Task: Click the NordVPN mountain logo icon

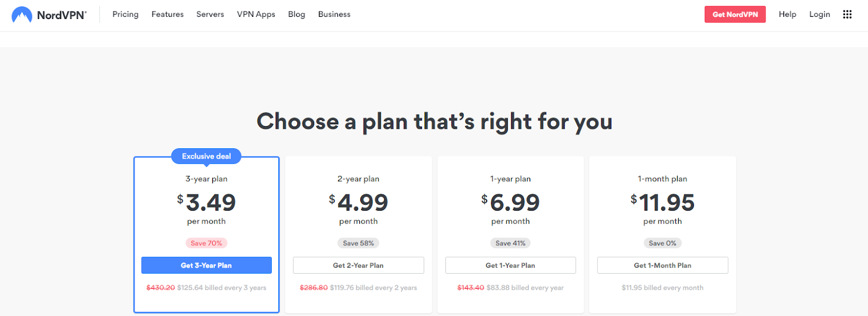Action: pos(22,15)
